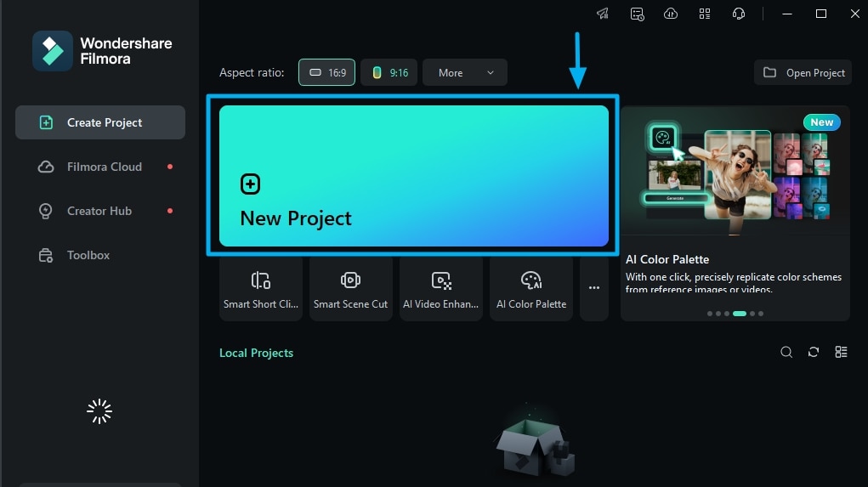Screen dimensions: 868x487
Task: Minimize the Filmora window
Action: 786,14
